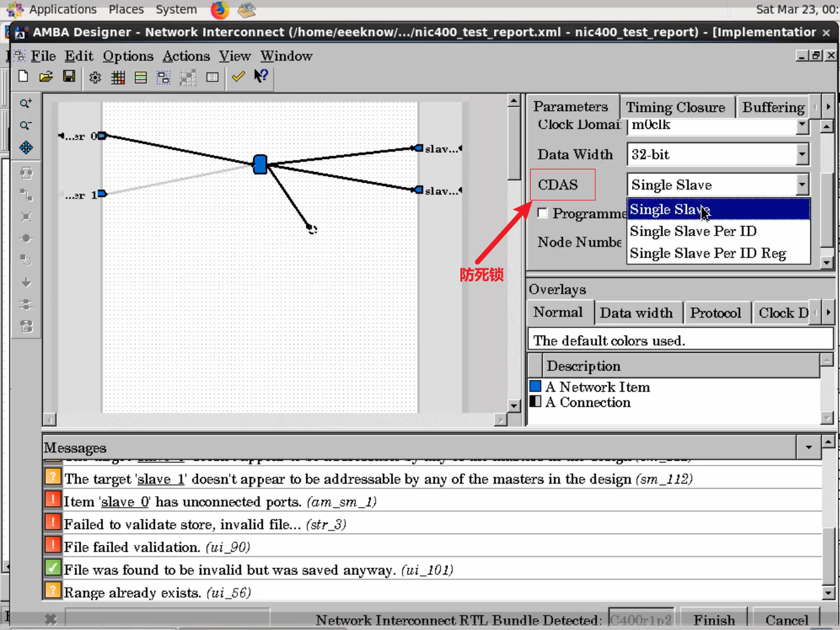Open the Places menu in top panel
Viewport: 840px width, 630px height.
(x=126, y=10)
